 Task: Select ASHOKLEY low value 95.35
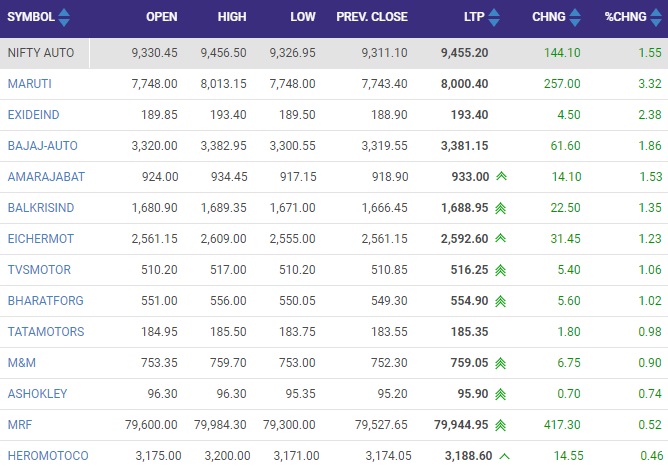pos(300,394)
